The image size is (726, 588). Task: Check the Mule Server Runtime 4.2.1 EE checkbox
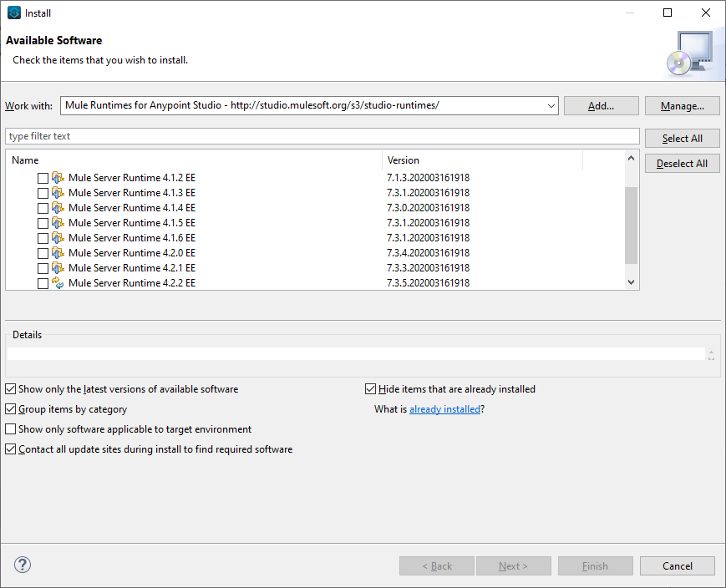pyautogui.click(x=43, y=269)
